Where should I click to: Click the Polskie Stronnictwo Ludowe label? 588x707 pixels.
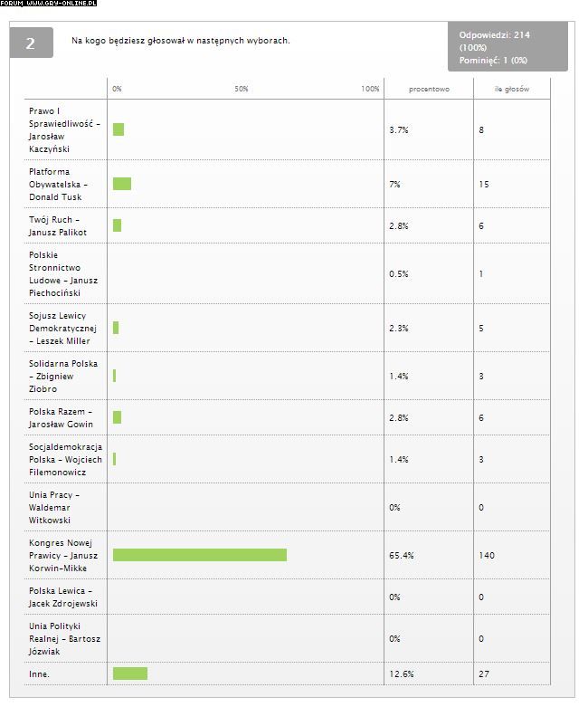(x=63, y=273)
